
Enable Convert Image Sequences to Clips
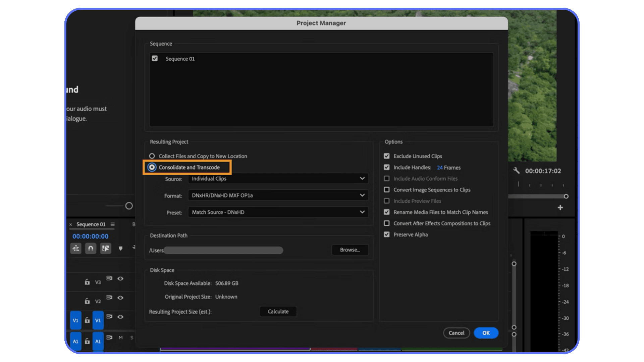(x=387, y=190)
